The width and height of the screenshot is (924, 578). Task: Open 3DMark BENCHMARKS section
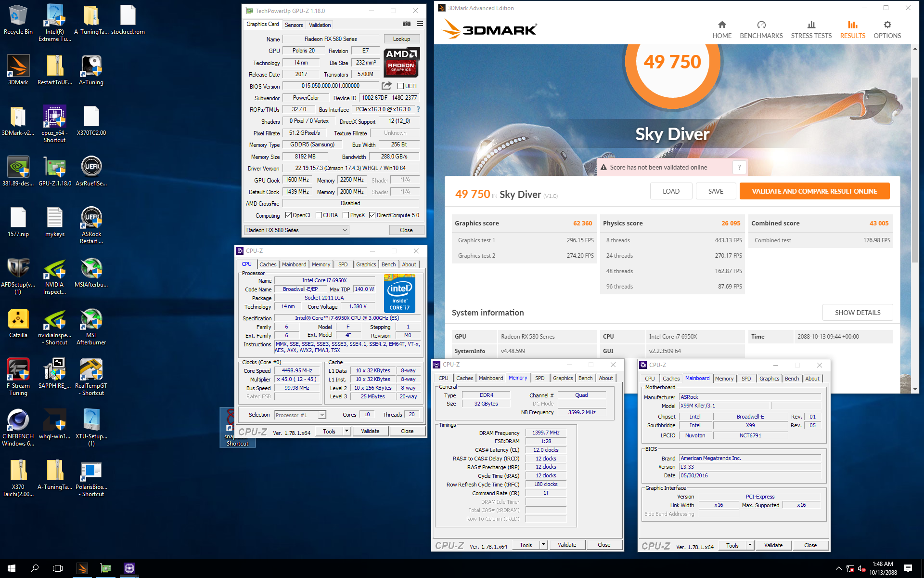tap(761, 29)
